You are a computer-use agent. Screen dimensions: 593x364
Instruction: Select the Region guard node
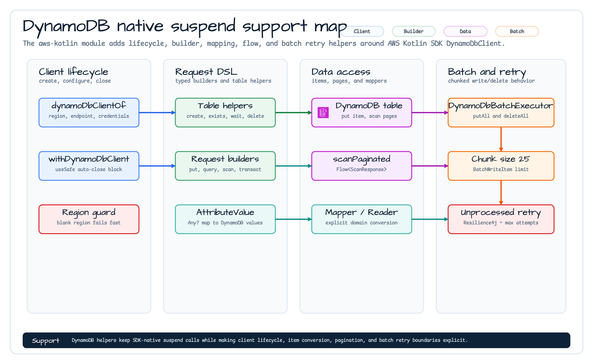pos(89,219)
